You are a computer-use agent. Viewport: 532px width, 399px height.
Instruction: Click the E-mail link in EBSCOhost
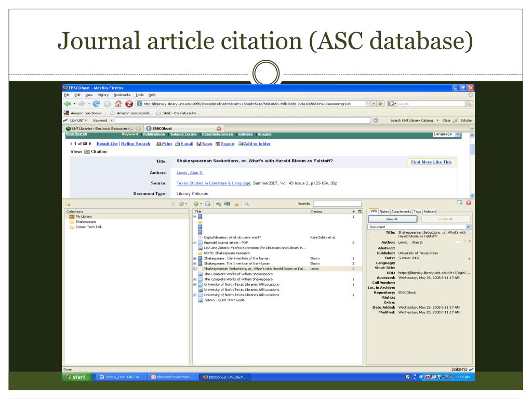(x=184, y=144)
